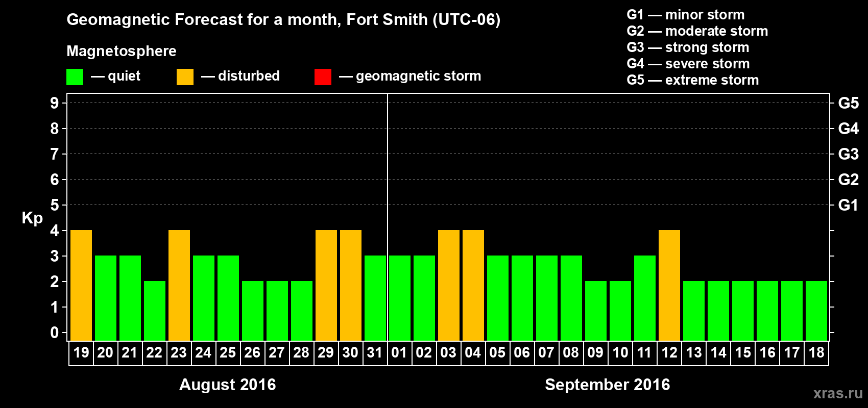Click the date label 02
868x408 pixels.
click(x=424, y=352)
